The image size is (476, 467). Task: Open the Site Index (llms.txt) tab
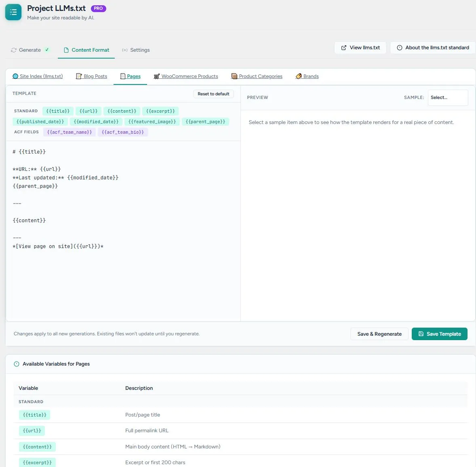coord(38,76)
